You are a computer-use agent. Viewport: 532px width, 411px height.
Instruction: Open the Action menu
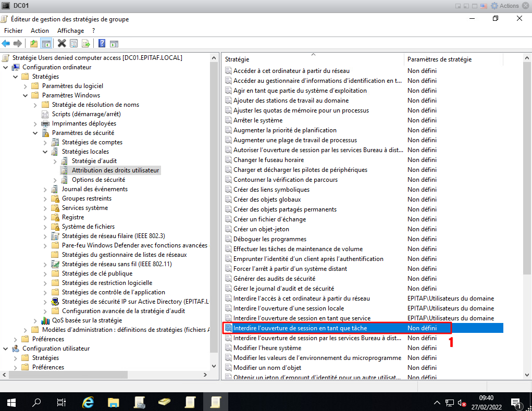[40, 31]
